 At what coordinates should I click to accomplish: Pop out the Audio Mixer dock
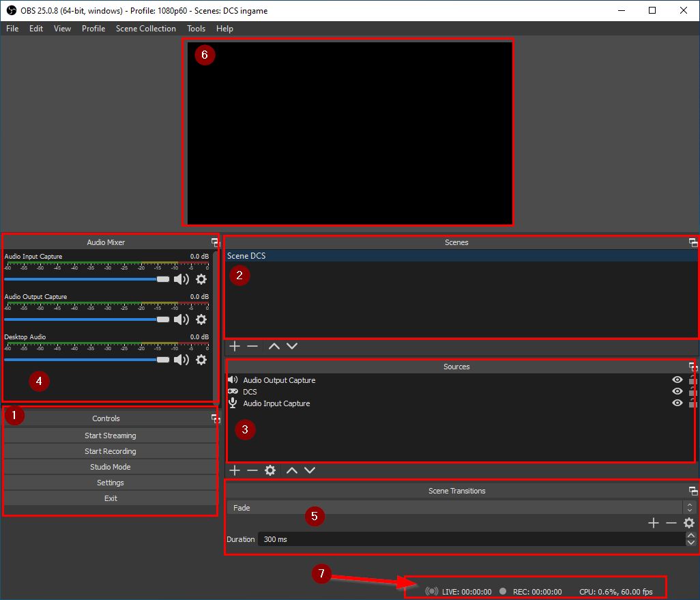coord(215,242)
